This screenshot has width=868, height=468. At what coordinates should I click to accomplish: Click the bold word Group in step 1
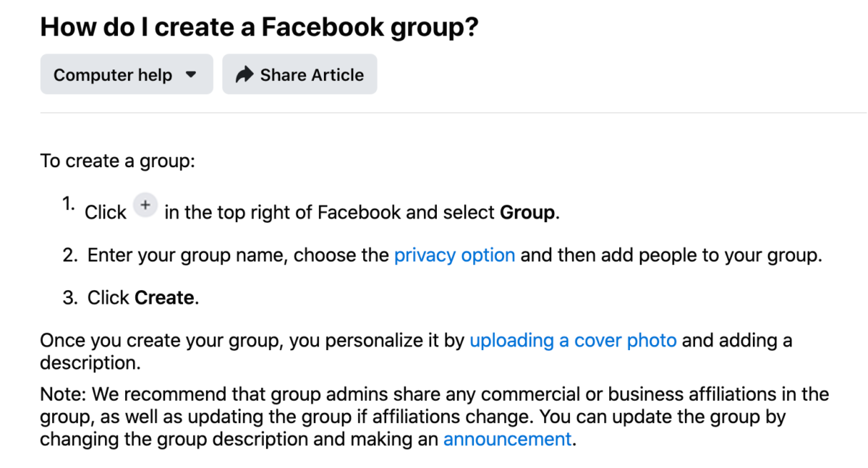click(527, 213)
